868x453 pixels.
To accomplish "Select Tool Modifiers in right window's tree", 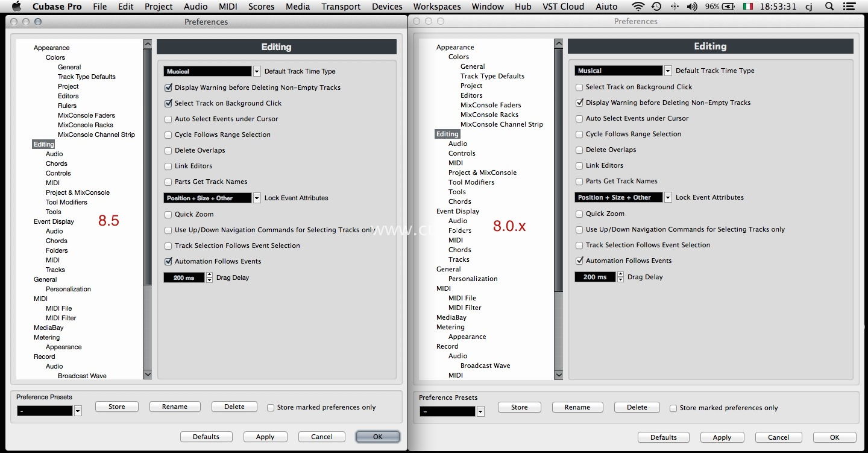I will 471,182.
